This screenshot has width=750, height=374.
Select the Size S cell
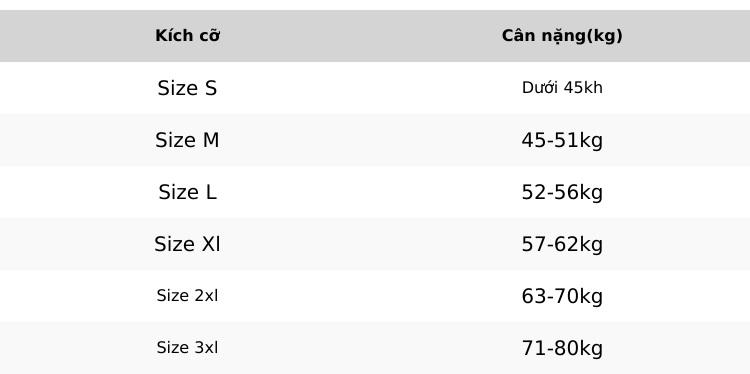click(188, 88)
